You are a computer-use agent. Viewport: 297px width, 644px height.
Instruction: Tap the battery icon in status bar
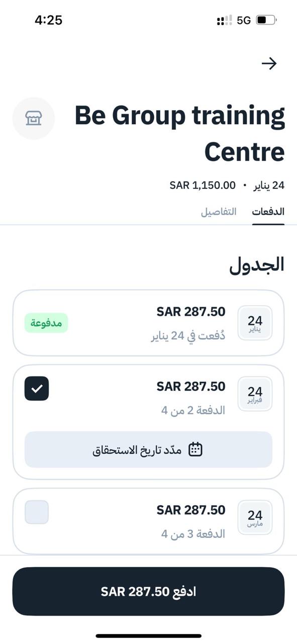point(266,21)
